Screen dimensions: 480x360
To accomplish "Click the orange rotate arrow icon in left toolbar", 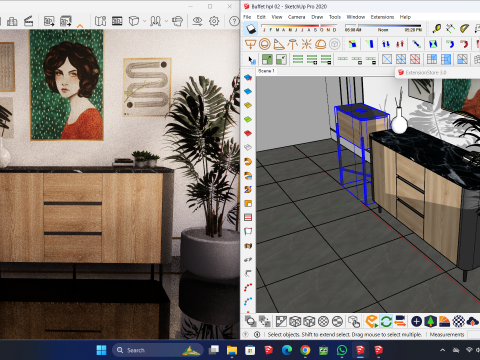I will pyautogui.click(x=248, y=162).
